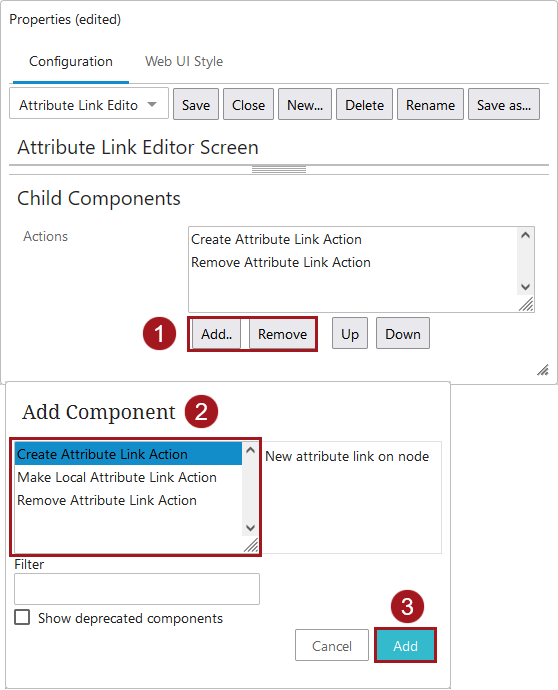Move selected action Up
This screenshot has height=690, width=558.
tap(350, 334)
